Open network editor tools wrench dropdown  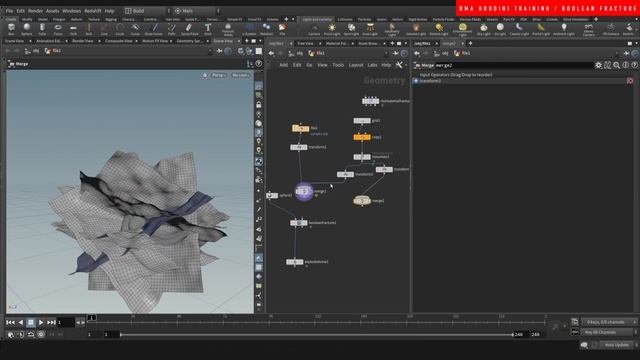click(x=400, y=65)
